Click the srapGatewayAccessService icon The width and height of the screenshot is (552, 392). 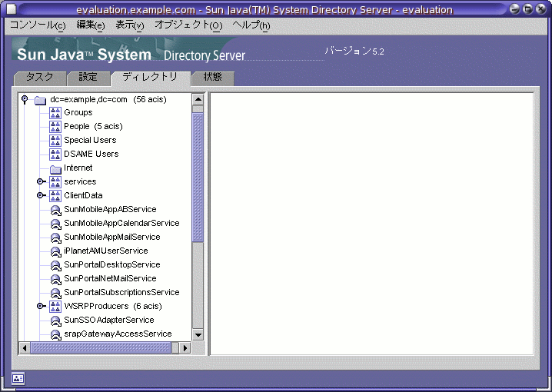tap(55, 334)
